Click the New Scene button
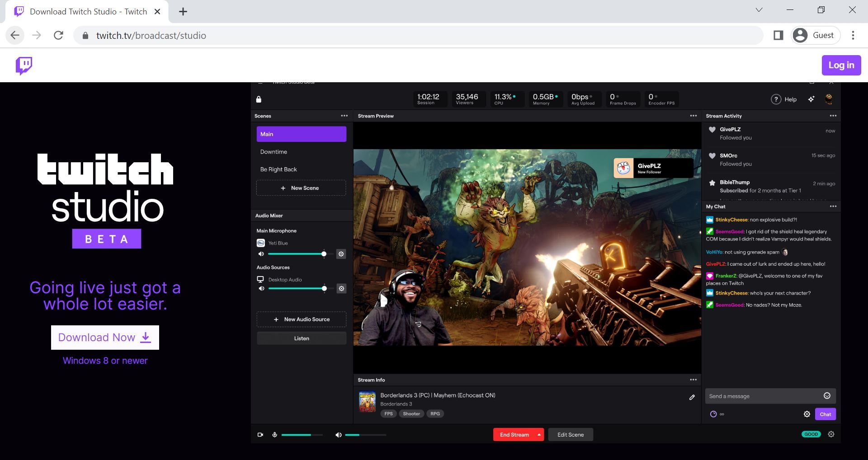Screen dimensions: 868x460 coord(301,188)
